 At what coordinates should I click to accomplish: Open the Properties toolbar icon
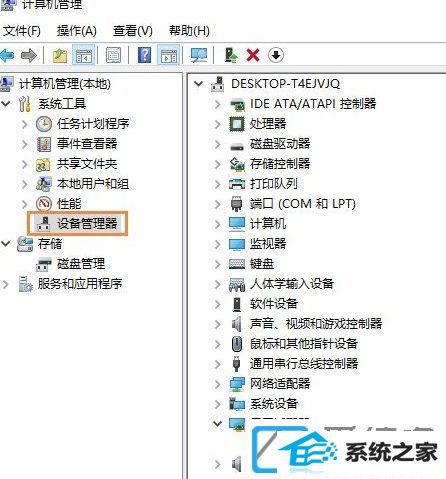(114, 55)
